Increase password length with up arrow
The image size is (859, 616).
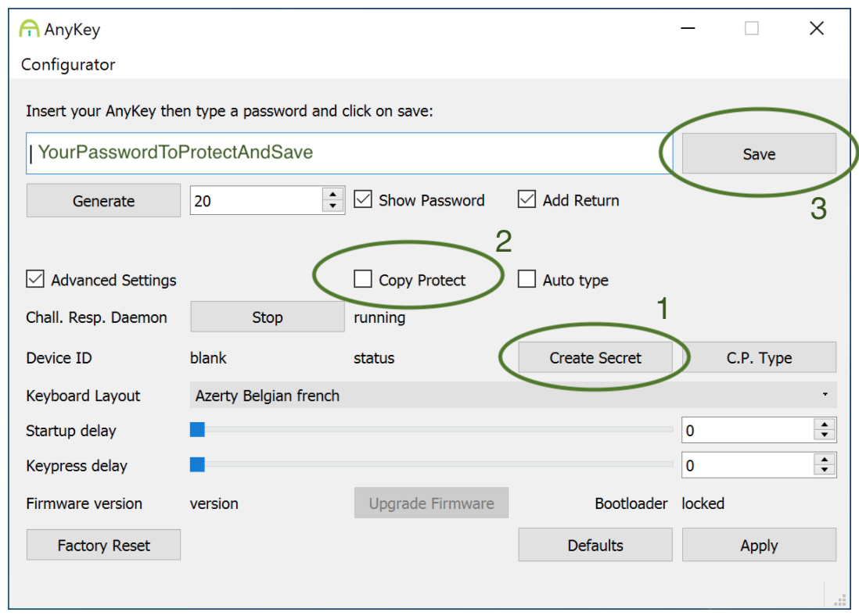332,195
